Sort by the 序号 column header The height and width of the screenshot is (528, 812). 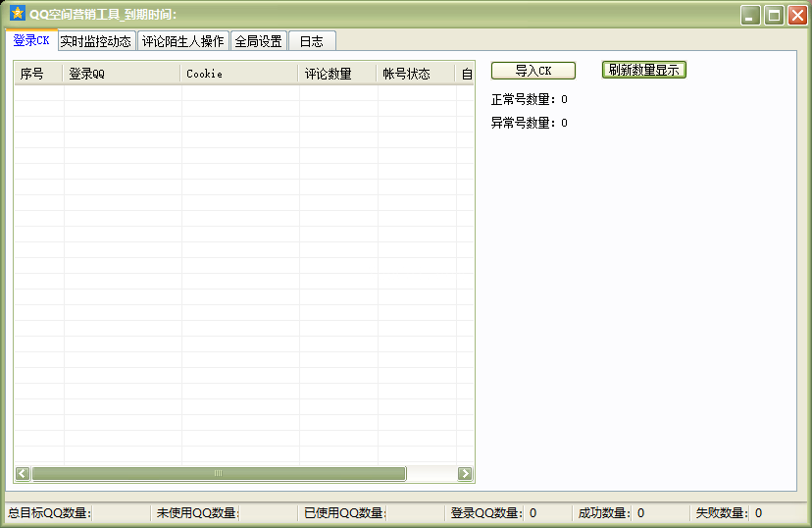click(37, 74)
